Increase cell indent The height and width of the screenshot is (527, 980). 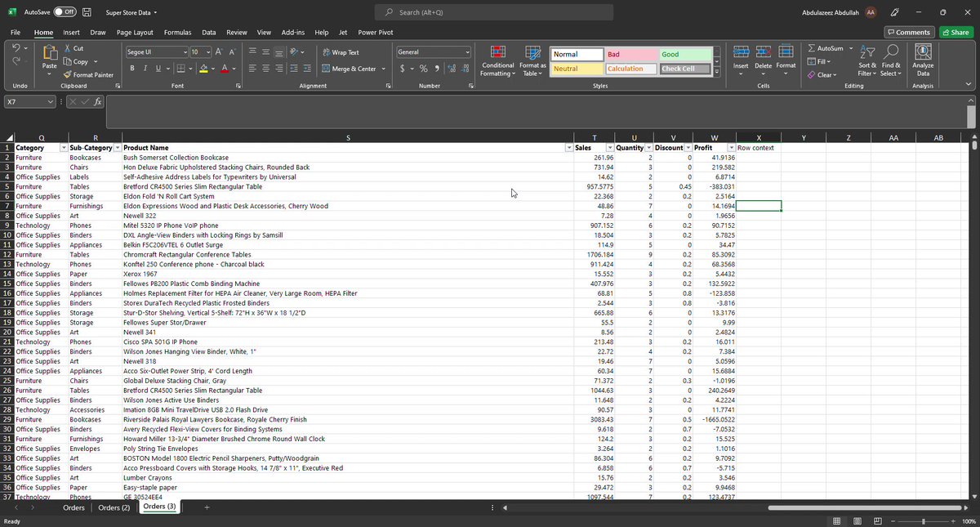point(307,69)
